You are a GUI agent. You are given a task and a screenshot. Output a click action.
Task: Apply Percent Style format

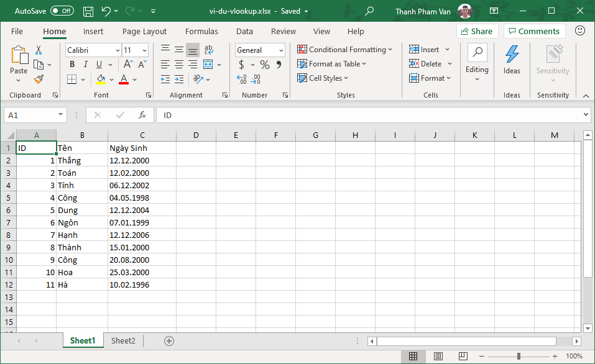pos(265,65)
